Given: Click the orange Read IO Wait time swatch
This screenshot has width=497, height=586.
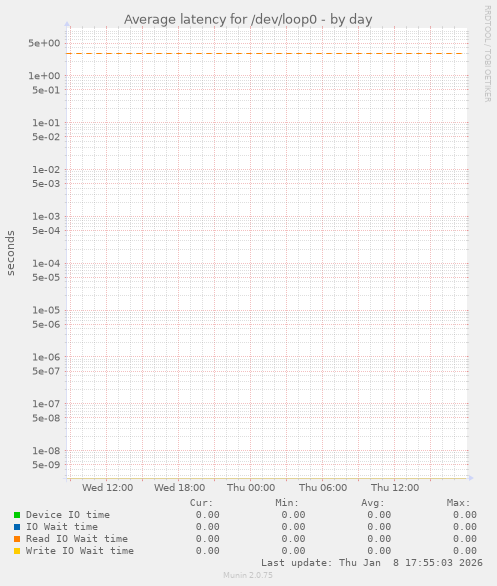Looking at the screenshot, I should click(x=17, y=539).
